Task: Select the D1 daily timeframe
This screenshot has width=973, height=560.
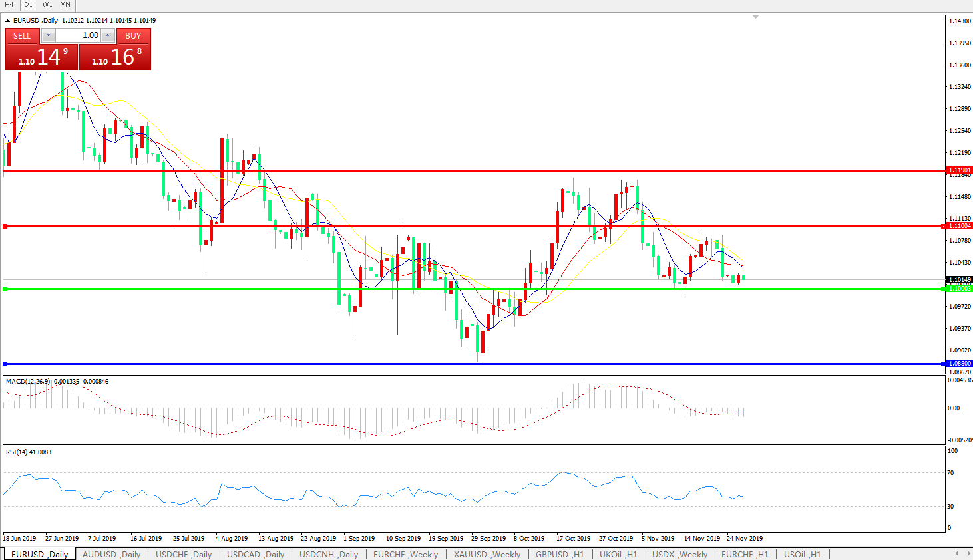Action: pyautogui.click(x=29, y=5)
